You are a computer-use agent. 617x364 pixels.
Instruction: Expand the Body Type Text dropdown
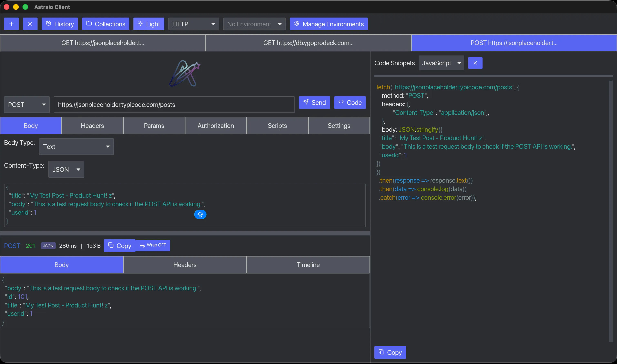[76, 146]
